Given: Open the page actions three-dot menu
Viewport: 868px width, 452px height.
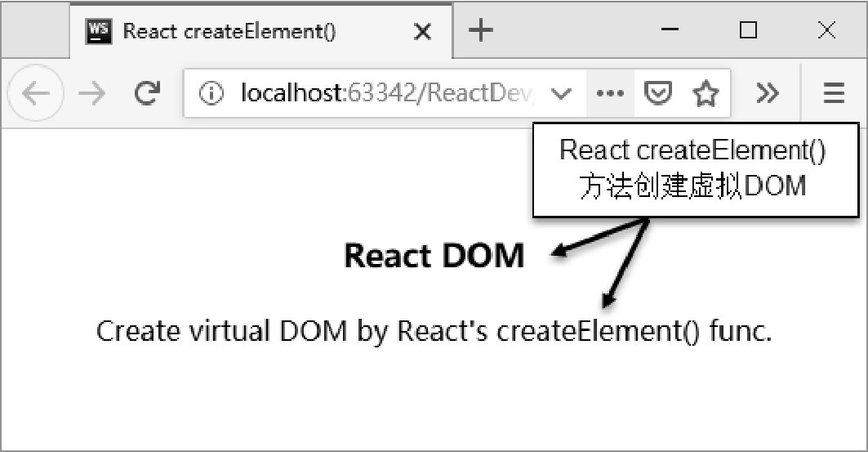Looking at the screenshot, I should pos(610,94).
